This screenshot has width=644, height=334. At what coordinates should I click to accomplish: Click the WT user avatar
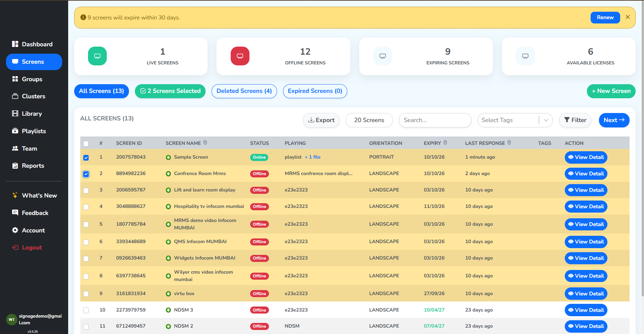(12, 320)
